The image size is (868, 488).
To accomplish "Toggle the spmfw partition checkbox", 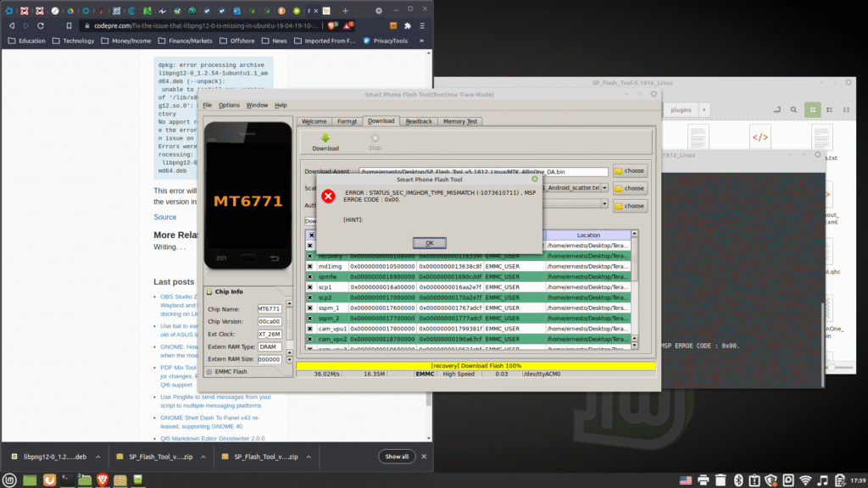I will click(x=311, y=276).
